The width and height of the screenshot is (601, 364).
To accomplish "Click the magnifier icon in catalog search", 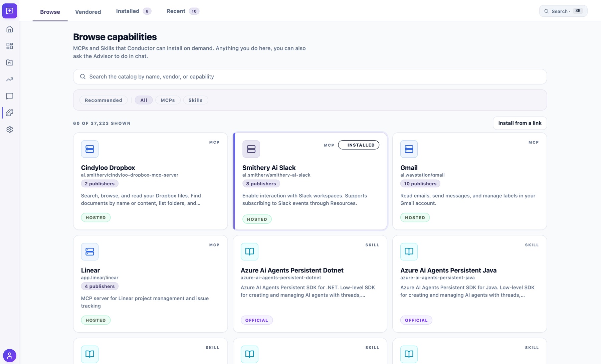I will click(x=83, y=76).
